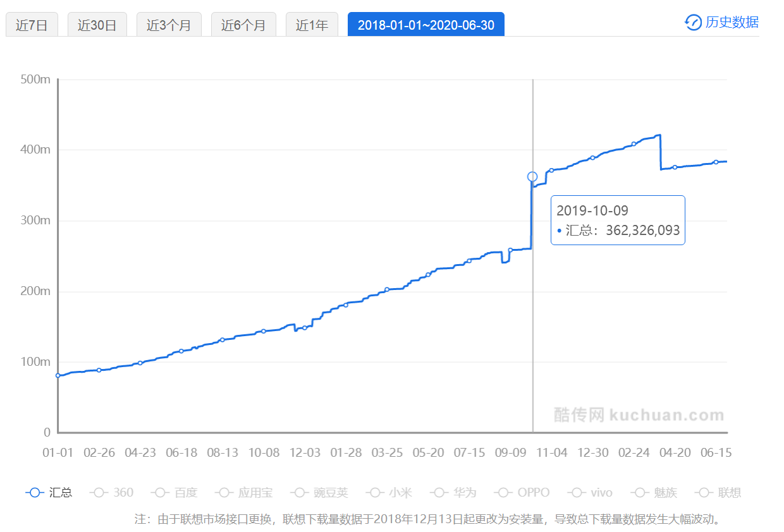Enable the 豌豆荚 legend series
The width and height of the screenshot is (784, 532).
[x=319, y=492]
